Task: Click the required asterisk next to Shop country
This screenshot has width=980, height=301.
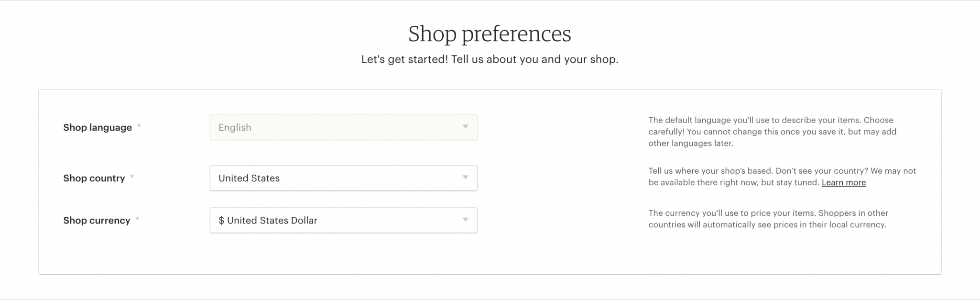Action: pyautogui.click(x=132, y=176)
